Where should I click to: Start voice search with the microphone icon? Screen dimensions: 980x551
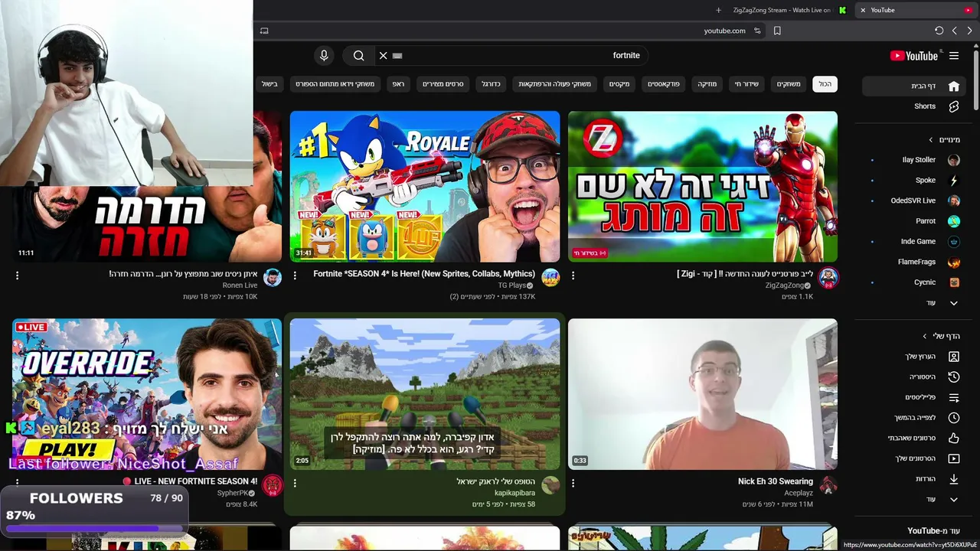click(x=324, y=55)
